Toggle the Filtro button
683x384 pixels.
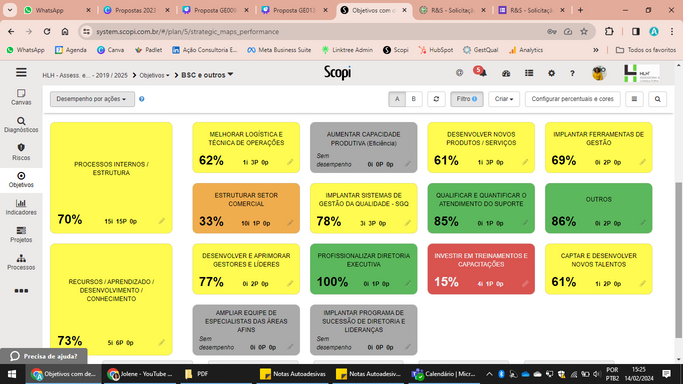(x=467, y=99)
